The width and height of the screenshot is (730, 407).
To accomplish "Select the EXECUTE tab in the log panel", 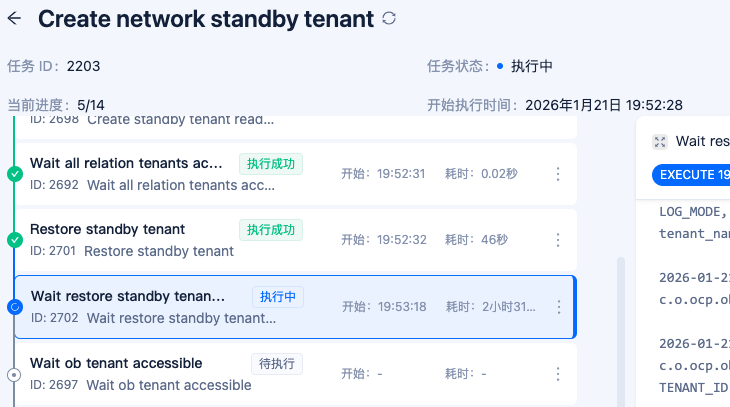I will point(691,174).
